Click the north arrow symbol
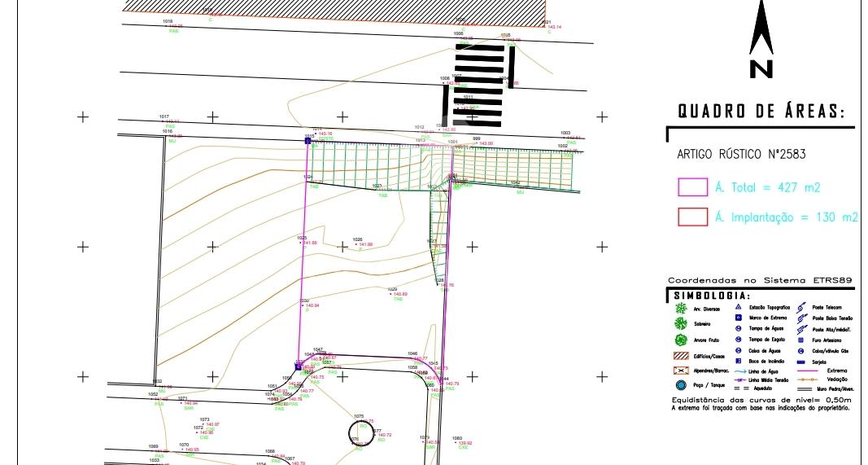Screen dimensions: 868x465 (x=761, y=39)
